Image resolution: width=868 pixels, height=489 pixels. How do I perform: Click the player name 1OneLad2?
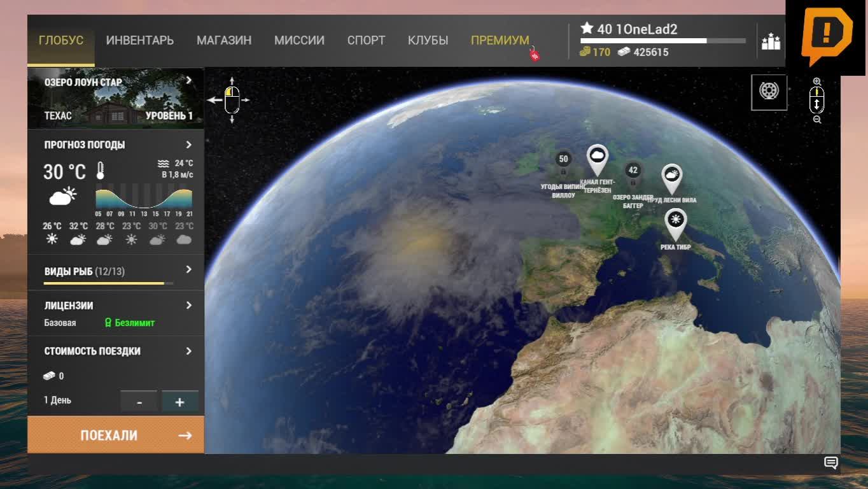point(646,29)
